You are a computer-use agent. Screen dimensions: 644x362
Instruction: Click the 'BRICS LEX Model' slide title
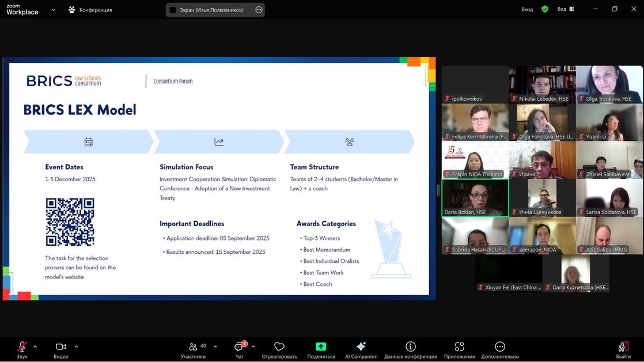pyautogui.click(x=79, y=110)
